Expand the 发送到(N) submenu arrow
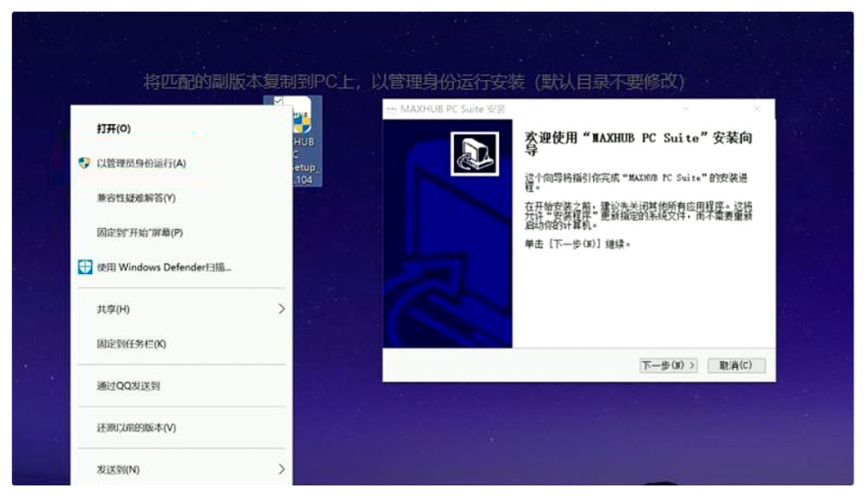Image resolution: width=868 pixels, height=502 pixels. coord(281,469)
